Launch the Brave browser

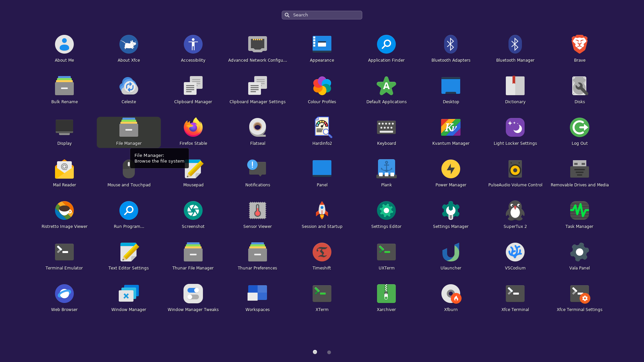point(580,49)
